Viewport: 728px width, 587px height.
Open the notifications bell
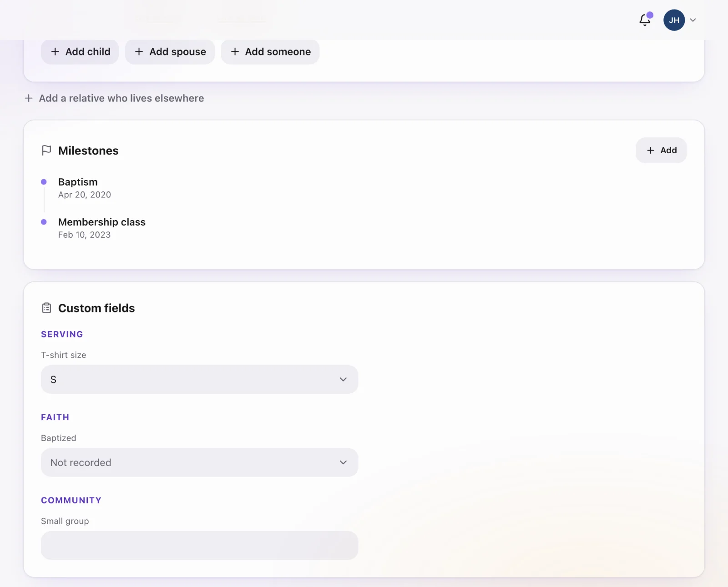coord(645,20)
